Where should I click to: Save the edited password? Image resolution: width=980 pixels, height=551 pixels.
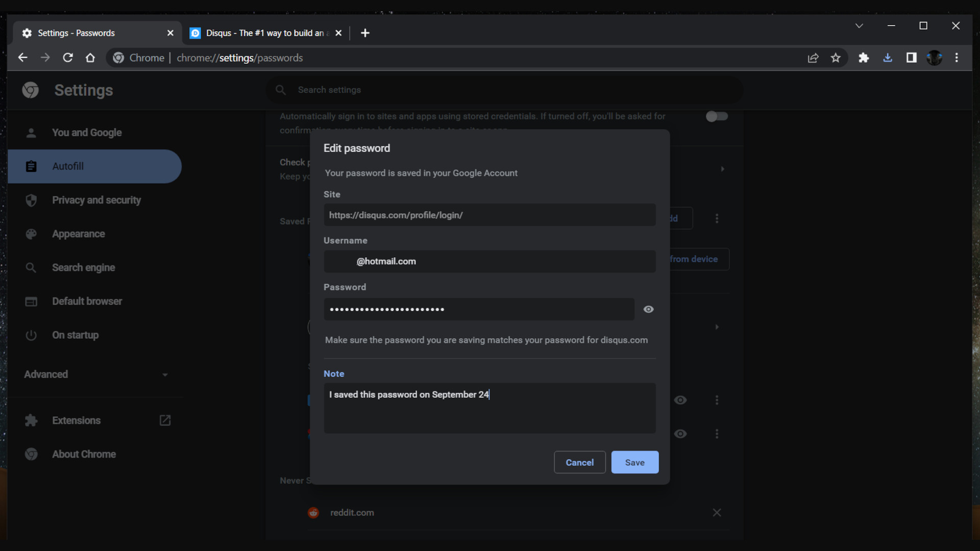[635, 462]
